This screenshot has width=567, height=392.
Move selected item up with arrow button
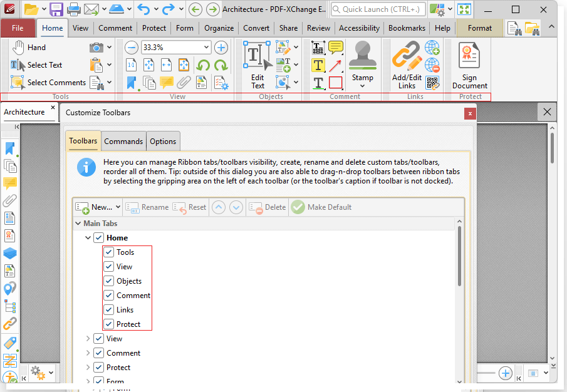tap(219, 207)
